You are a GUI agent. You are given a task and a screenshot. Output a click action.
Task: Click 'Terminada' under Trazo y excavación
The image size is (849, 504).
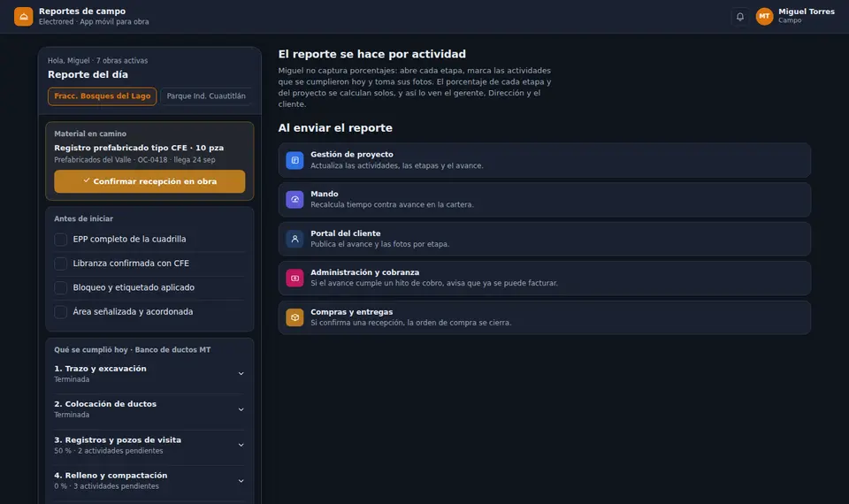[72, 379]
